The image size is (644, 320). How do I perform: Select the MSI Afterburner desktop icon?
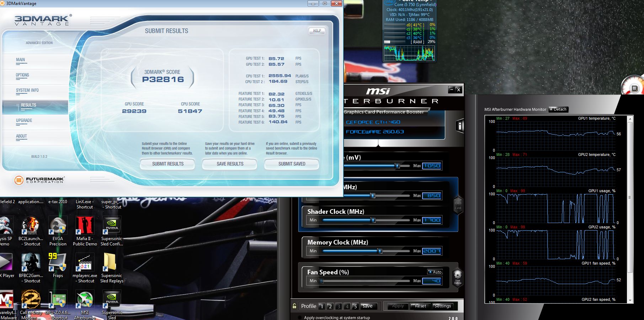pos(85,305)
